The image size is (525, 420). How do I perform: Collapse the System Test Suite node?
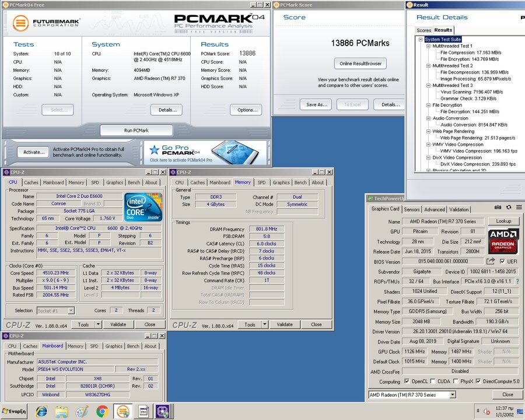point(421,39)
